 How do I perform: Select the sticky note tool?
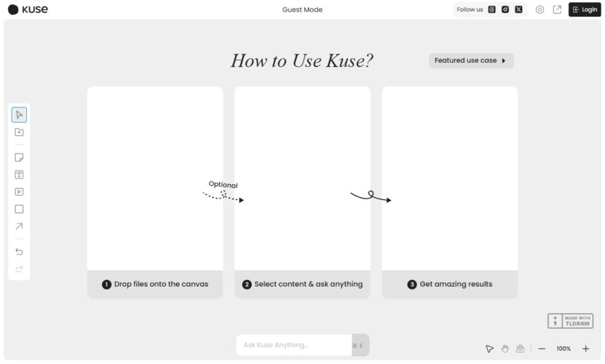[19, 157]
